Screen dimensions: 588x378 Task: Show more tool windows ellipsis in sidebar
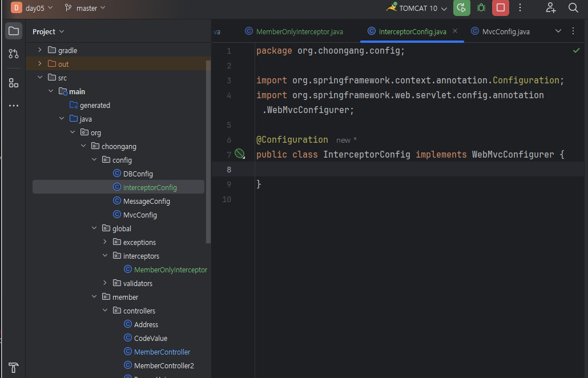click(x=14, y=106)
